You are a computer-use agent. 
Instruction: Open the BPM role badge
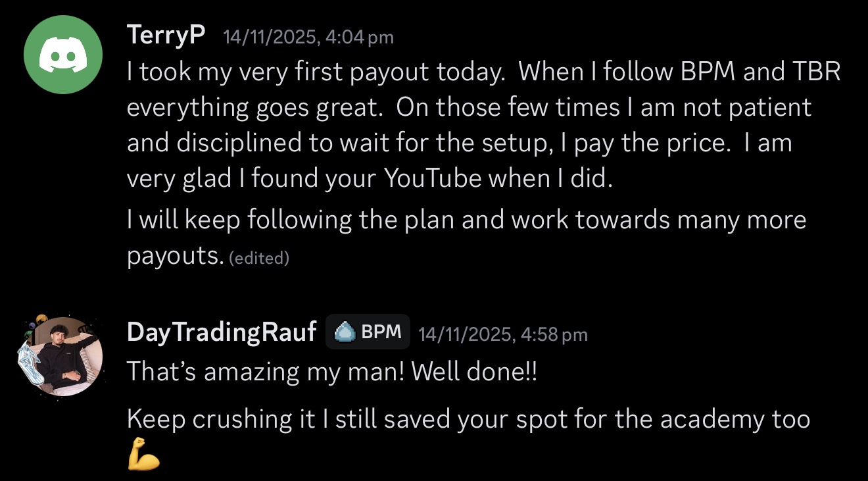pyautogui.click(x=368, y=332)
